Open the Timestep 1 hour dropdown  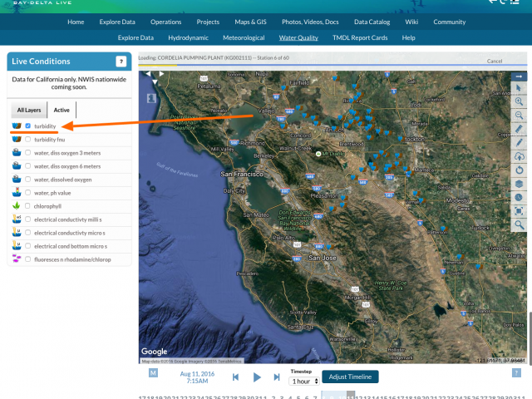click(304, 382)
